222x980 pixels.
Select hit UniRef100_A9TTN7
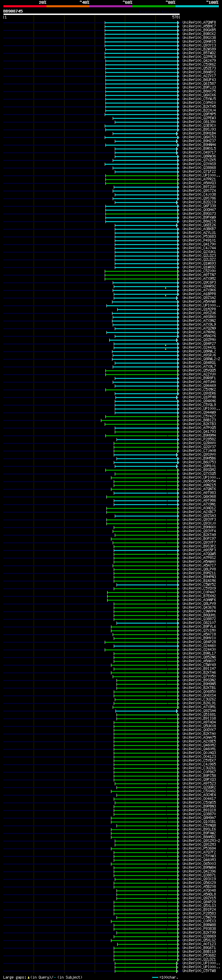coord(199,275)
